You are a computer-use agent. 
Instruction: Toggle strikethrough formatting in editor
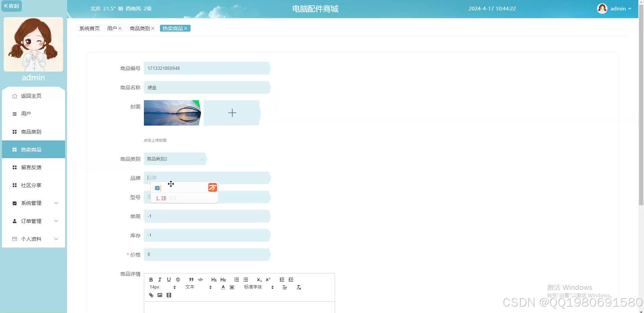click(x=178, y=279)
